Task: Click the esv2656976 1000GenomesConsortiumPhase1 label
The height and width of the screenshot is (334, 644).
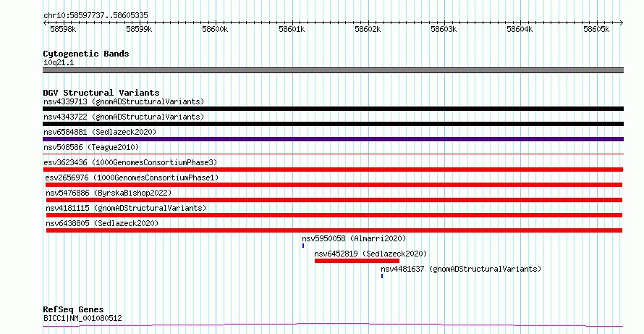Action: coord(132,178)
